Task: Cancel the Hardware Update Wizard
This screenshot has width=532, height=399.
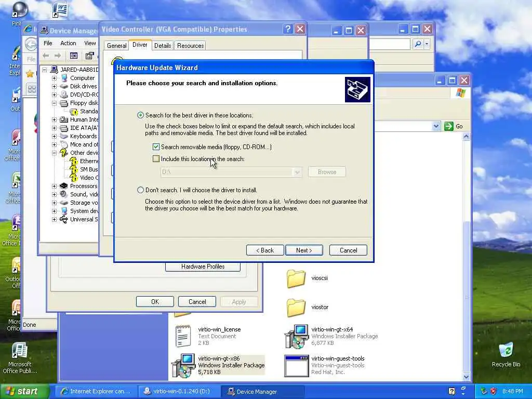Action: [349, 250]
